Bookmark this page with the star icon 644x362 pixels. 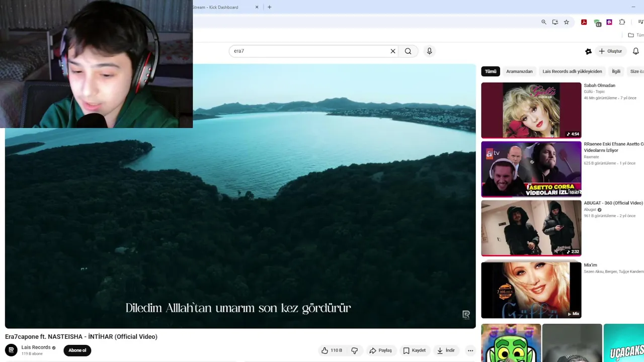point(566,22)
